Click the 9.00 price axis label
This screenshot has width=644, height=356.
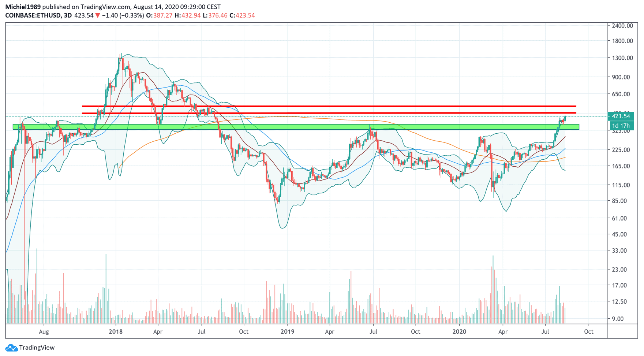click(618, 319)
